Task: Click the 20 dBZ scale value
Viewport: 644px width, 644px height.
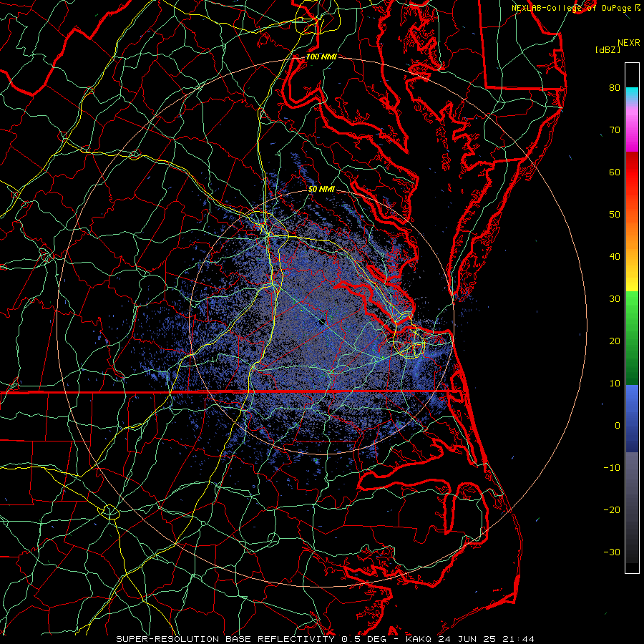Action: tap(615, 341)
